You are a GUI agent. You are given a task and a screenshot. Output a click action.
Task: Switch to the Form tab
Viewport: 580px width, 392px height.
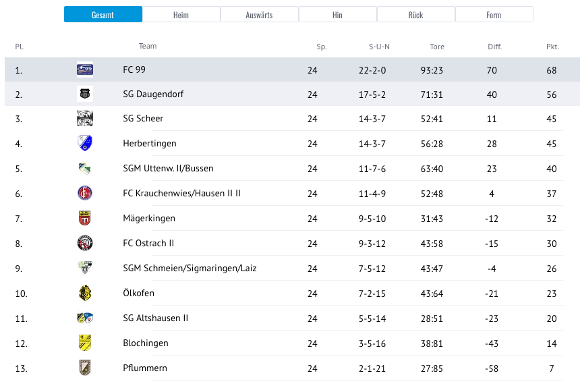click(494, 13)
